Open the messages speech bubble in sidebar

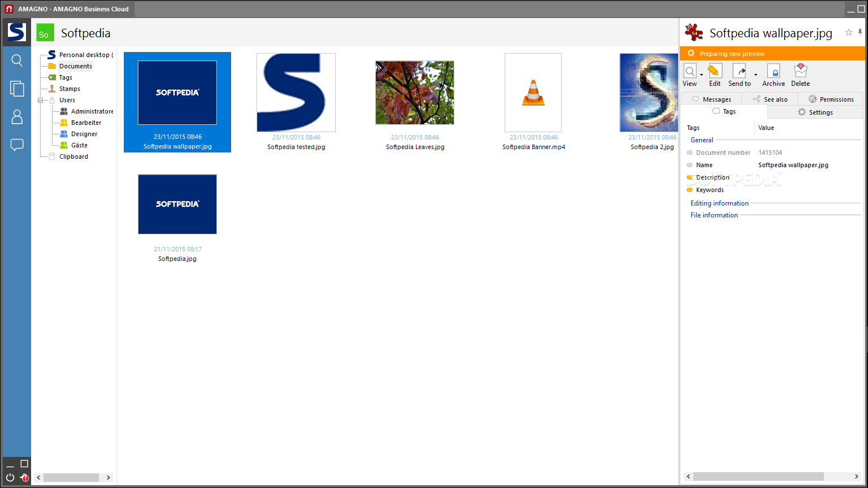pyautogui.click(x=17, y=145)
